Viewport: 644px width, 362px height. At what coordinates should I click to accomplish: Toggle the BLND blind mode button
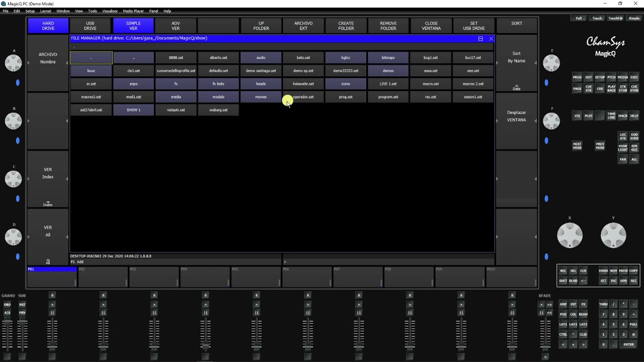pos(573,281)
